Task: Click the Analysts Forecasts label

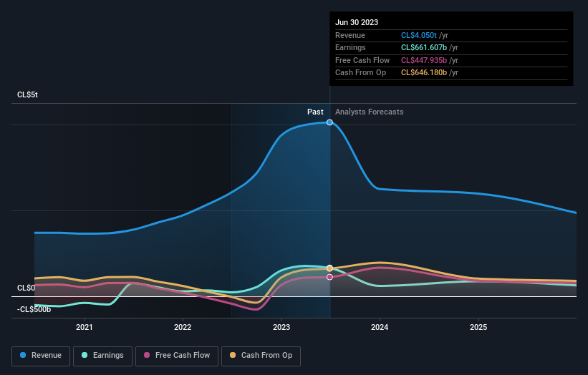Action: (x=370, y=112)
